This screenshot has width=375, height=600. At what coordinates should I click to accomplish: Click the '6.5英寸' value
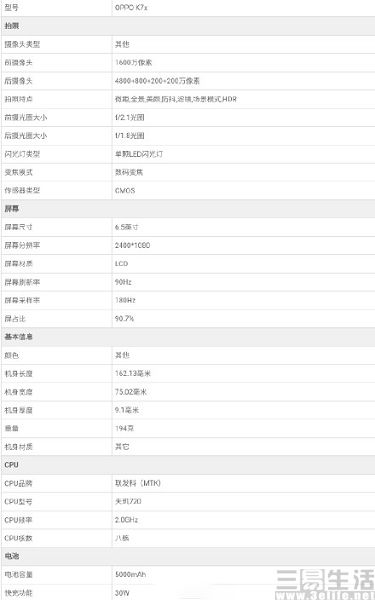pyautogui.click(x=127, y=227)
